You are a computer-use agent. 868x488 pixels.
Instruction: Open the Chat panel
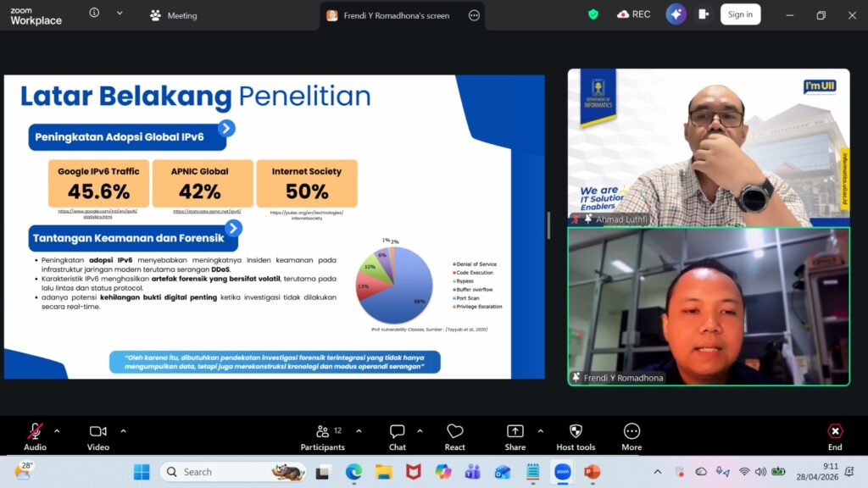click(397, 436)
